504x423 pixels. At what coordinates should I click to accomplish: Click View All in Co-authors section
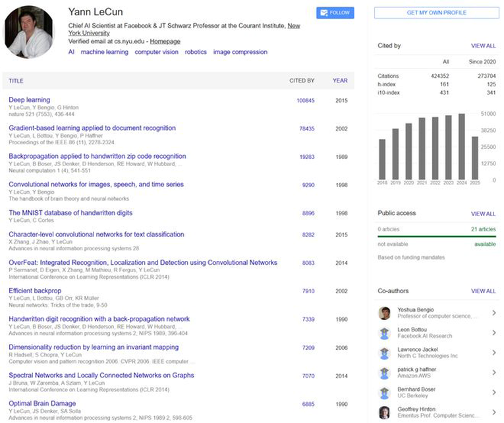click(484, 291)
